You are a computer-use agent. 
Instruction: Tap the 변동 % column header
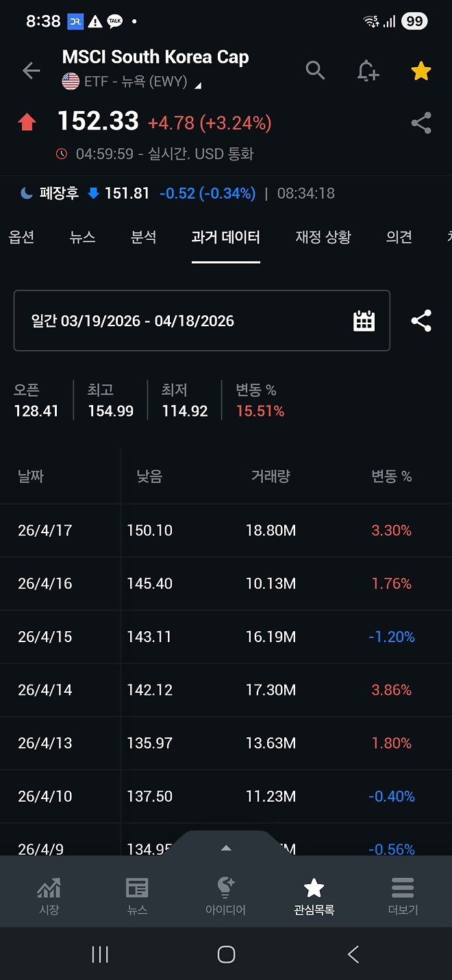tap(391, 476)
